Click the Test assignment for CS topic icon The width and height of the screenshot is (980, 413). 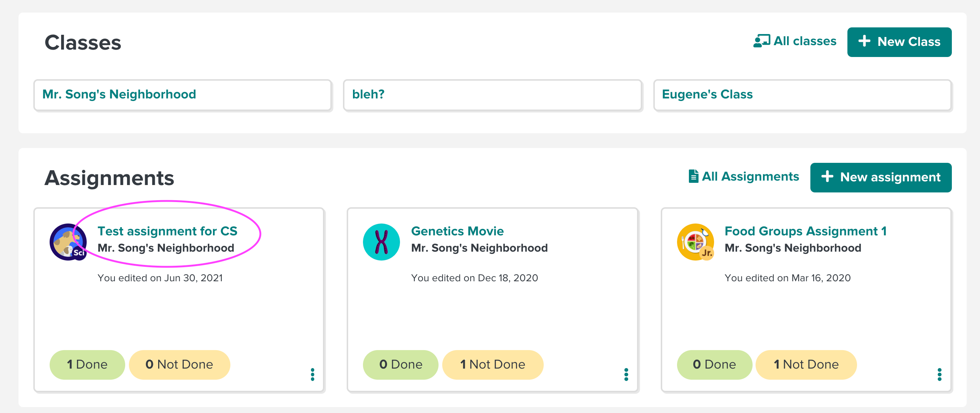click(x=68, y=242)
